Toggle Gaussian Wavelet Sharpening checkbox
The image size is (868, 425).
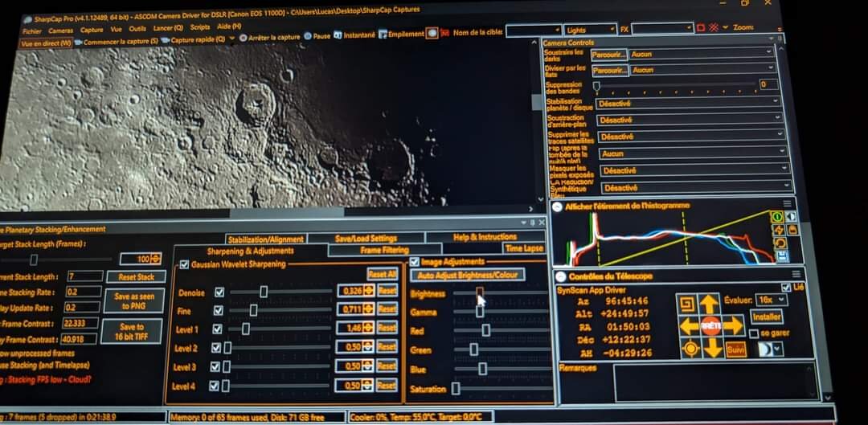(184, 264)
